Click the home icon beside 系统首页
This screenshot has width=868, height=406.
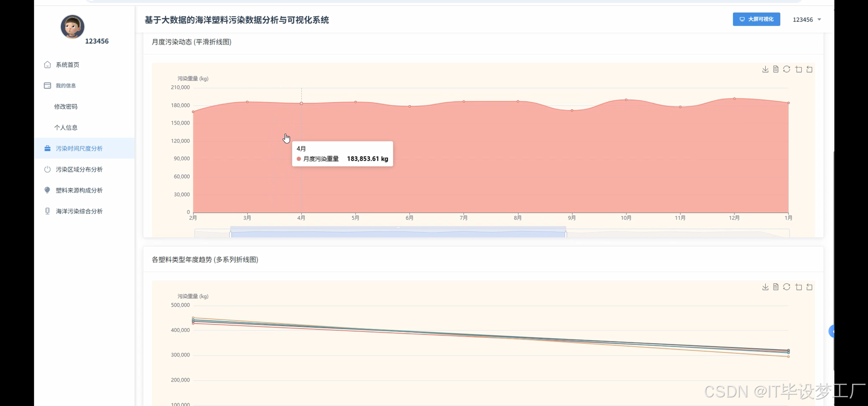[47, 64]
